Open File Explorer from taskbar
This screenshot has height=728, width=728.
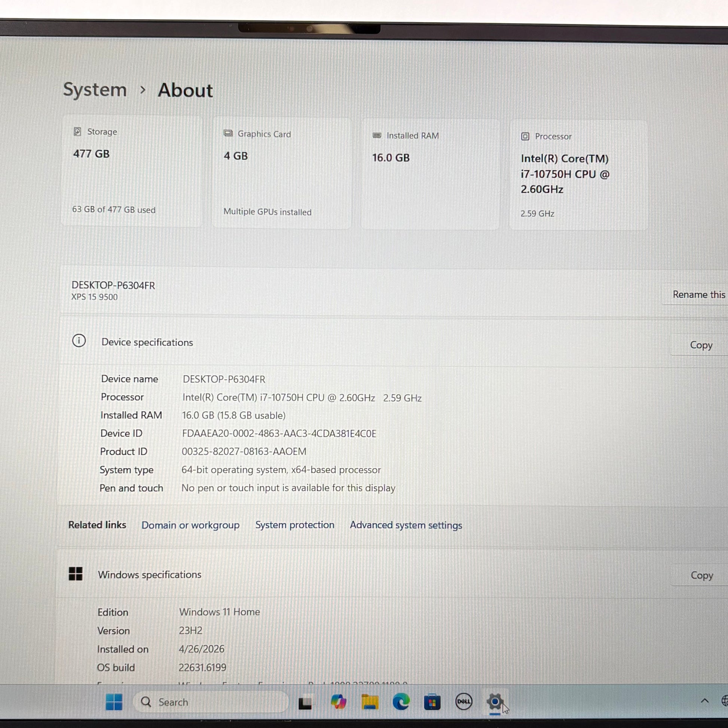coord(370,702)
